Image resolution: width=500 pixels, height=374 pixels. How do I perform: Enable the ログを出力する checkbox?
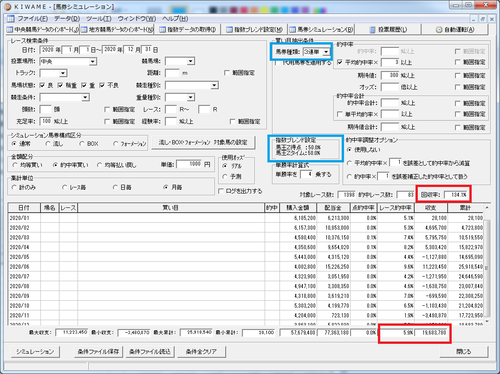coord(221,191)
